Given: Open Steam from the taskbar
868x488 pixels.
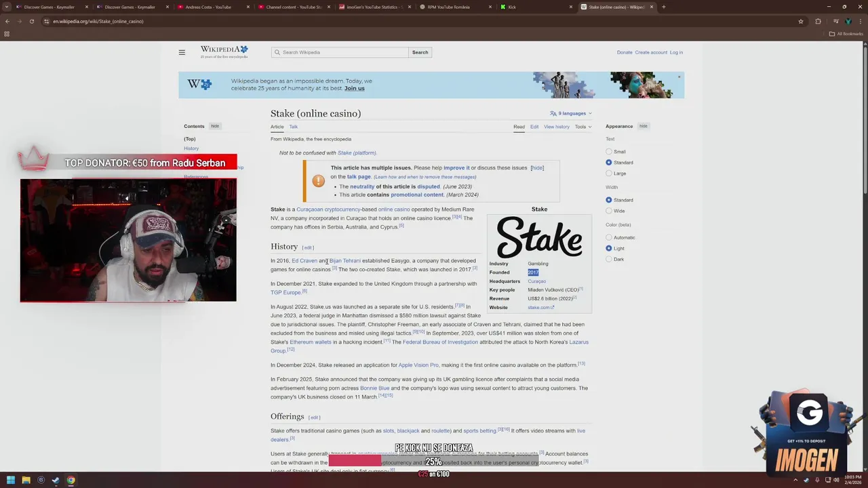Looking at the screenshot, I should click(x=56, y=481).
